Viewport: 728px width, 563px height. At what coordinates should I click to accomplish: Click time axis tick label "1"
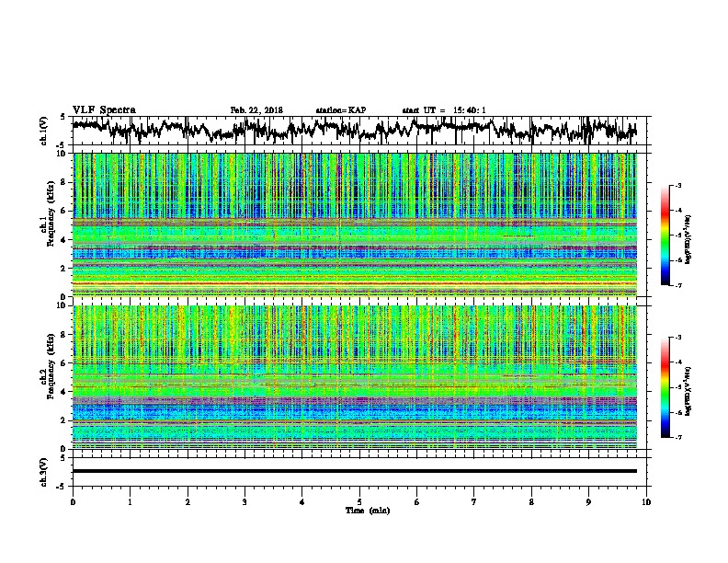[x=130, y=502]
